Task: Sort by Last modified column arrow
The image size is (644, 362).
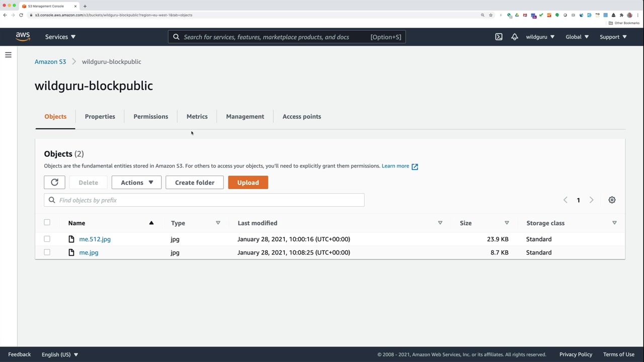Action: point(440,223)
